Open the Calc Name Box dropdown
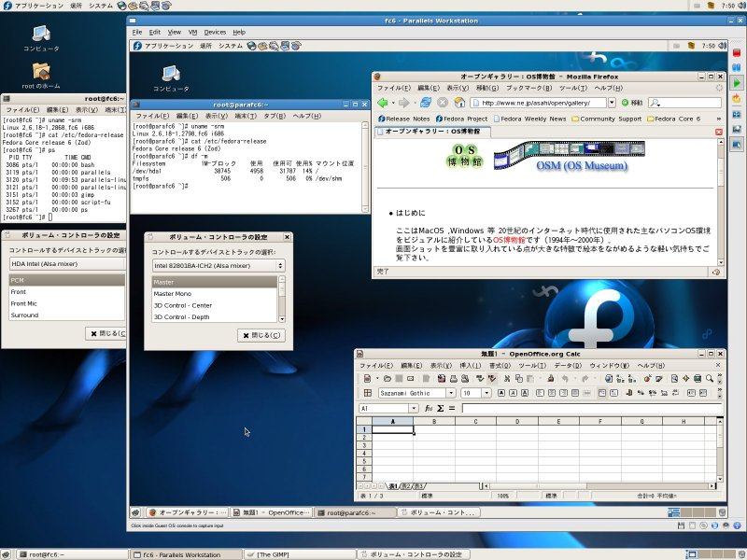 tap(414, 408)
